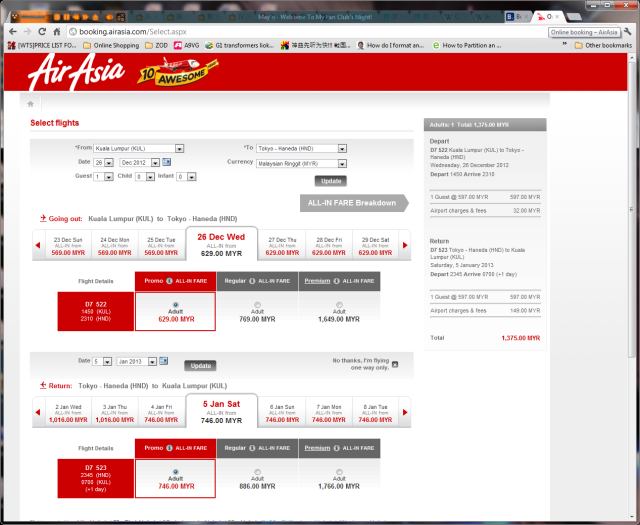Close the one-way-only return section icon
The width and height of the screenshot is (640, 525).
tap(395, 365)
